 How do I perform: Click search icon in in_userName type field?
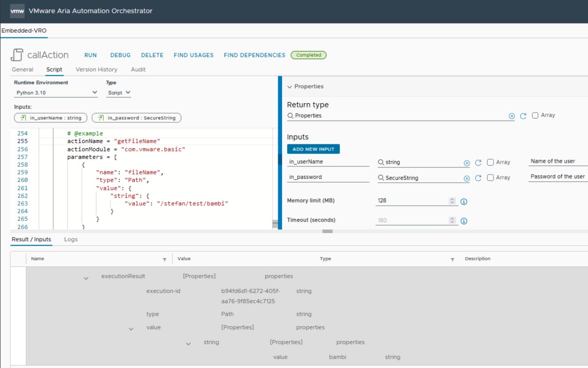pyautogui.click(x=381, y=162)
